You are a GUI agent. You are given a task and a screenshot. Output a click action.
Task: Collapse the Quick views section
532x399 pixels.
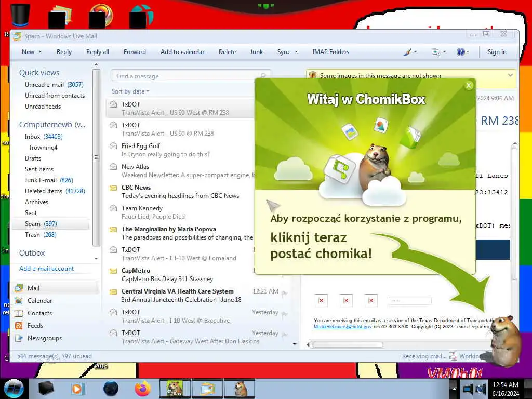39,73
